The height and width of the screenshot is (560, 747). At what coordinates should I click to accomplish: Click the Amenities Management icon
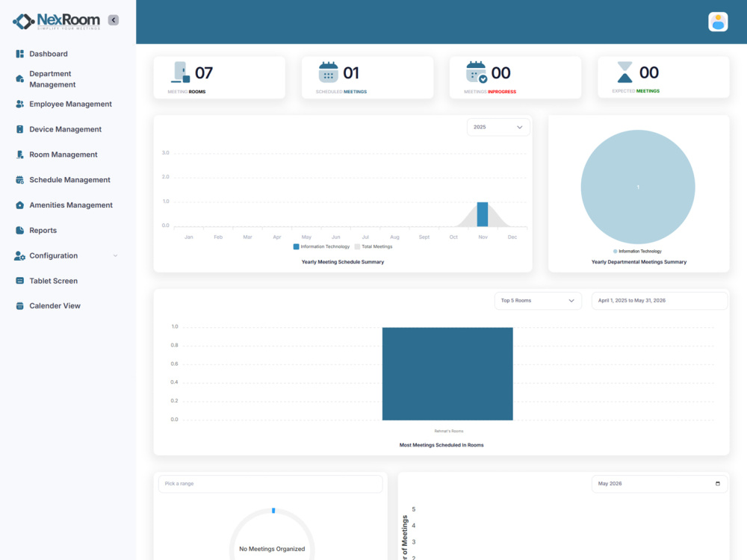point(19,205)
